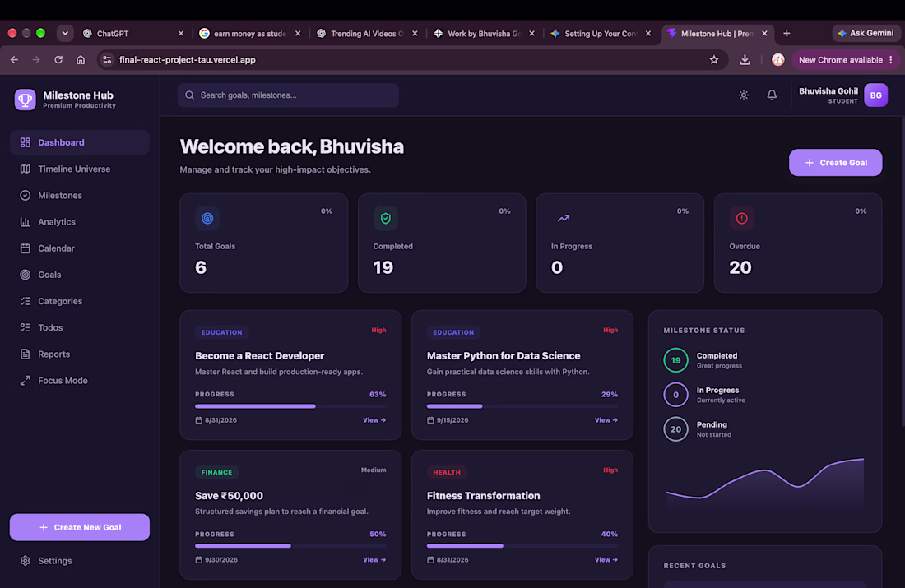
Task: Click the Calendar sidebar icon
Action: point(25,248)
